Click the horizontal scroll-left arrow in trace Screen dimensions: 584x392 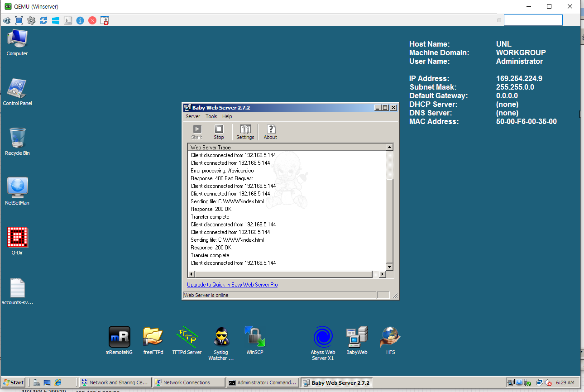point(191,274)
